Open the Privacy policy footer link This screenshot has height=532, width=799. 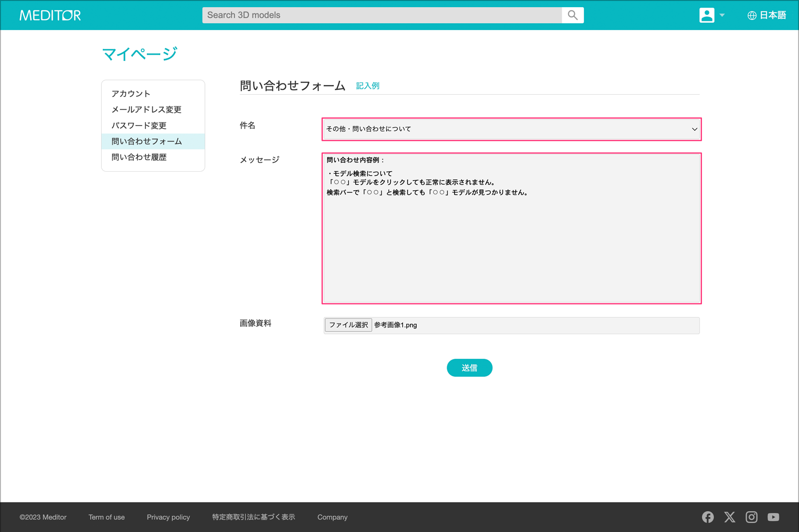pyautogui.click(x=168, y=517)
